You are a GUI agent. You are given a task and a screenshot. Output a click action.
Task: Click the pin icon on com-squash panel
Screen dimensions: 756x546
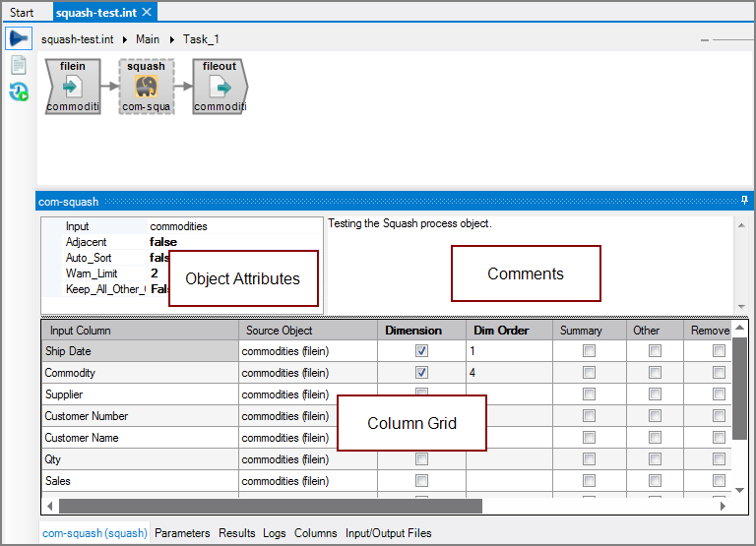tap(744, 201)
